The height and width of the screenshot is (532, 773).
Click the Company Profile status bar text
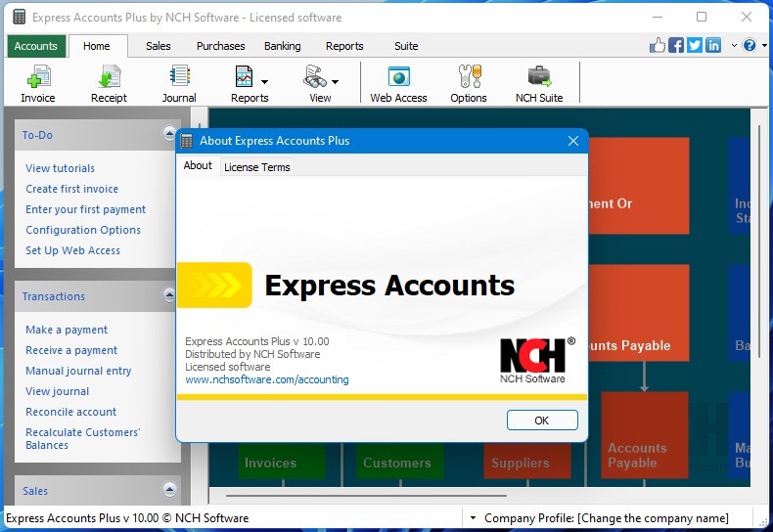click(606, 518)
